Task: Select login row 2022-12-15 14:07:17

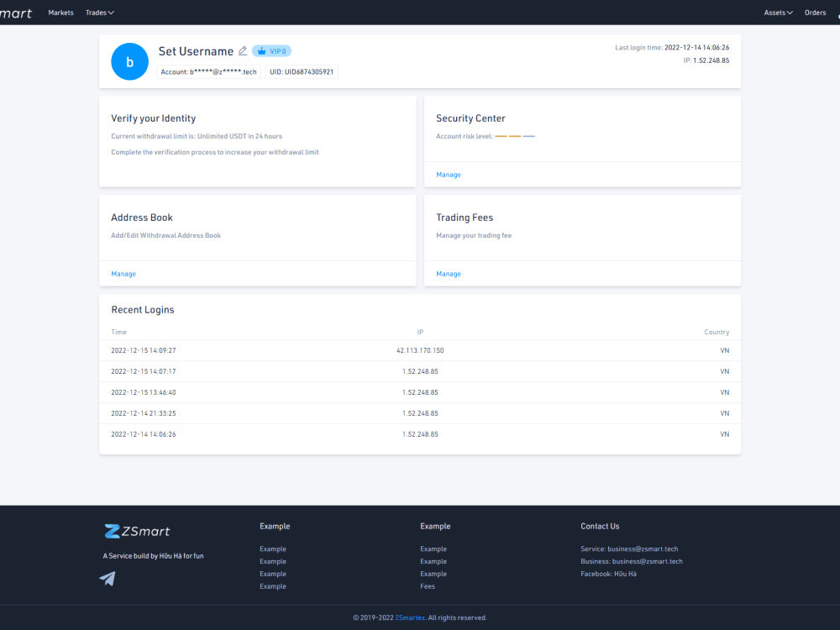Action: tap(420, 372)
